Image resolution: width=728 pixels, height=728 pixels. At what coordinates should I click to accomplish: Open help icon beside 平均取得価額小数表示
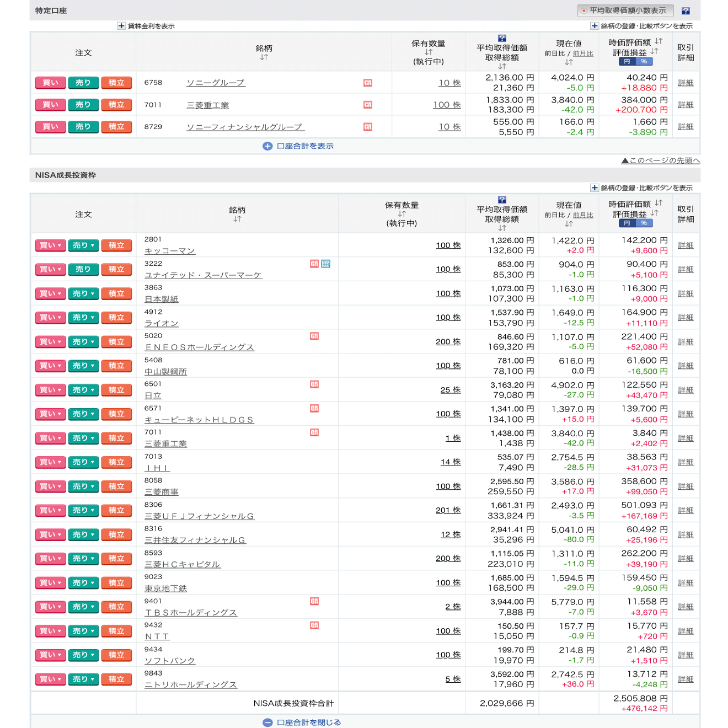pos(686,11)
